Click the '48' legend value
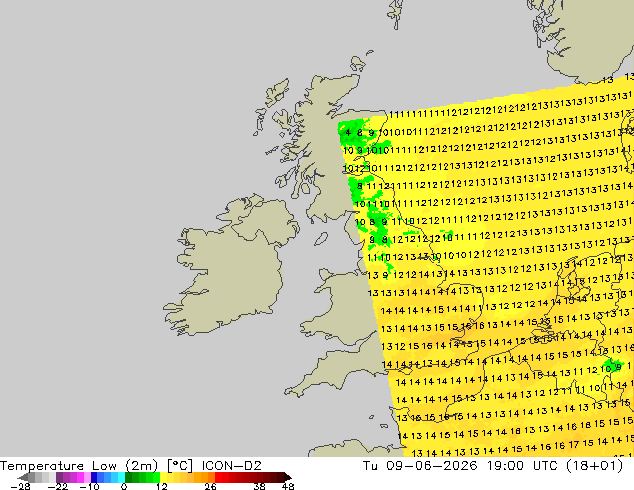The image size is (634, 490). [288, 486]
